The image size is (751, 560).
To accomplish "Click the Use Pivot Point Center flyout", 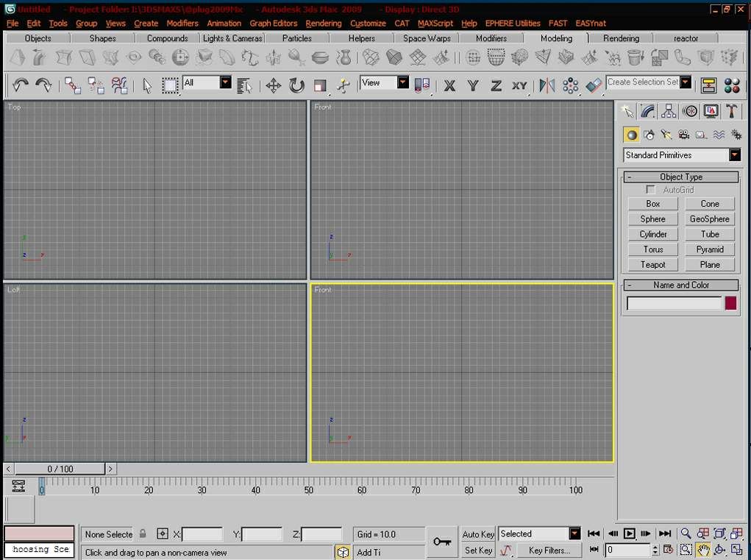I will 422,86.
